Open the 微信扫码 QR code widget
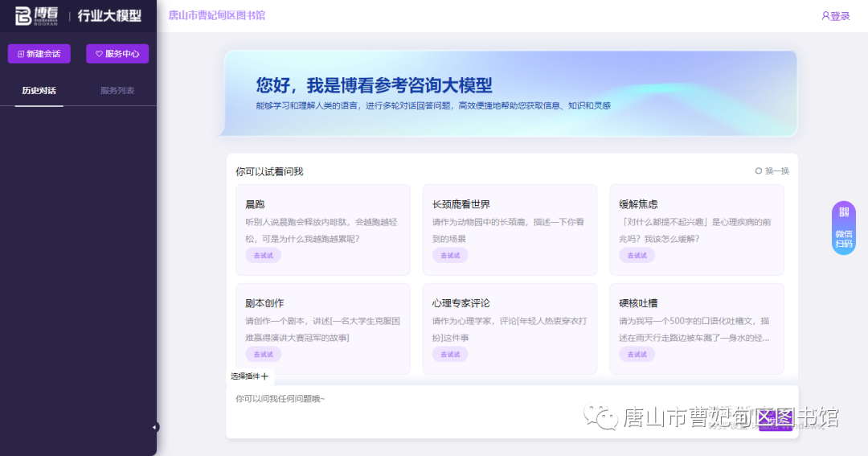Image resolution: width=868 pixels, height=456 pixels. 844,228
